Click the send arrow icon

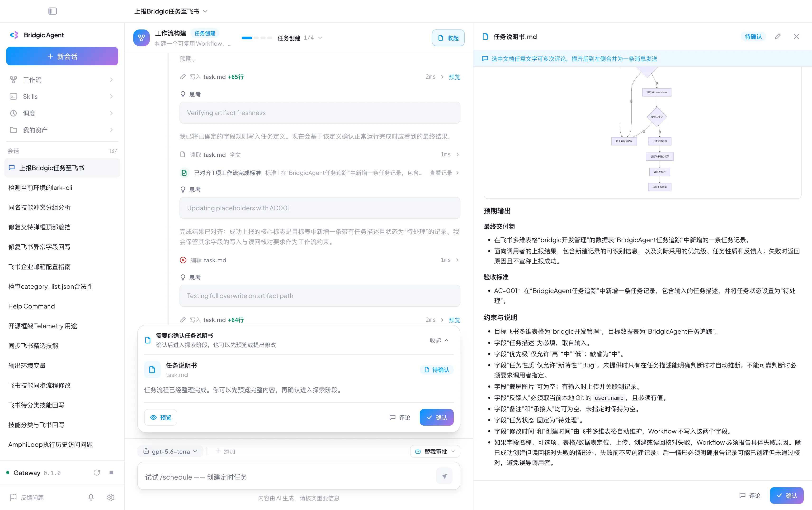tap(444, 476)
